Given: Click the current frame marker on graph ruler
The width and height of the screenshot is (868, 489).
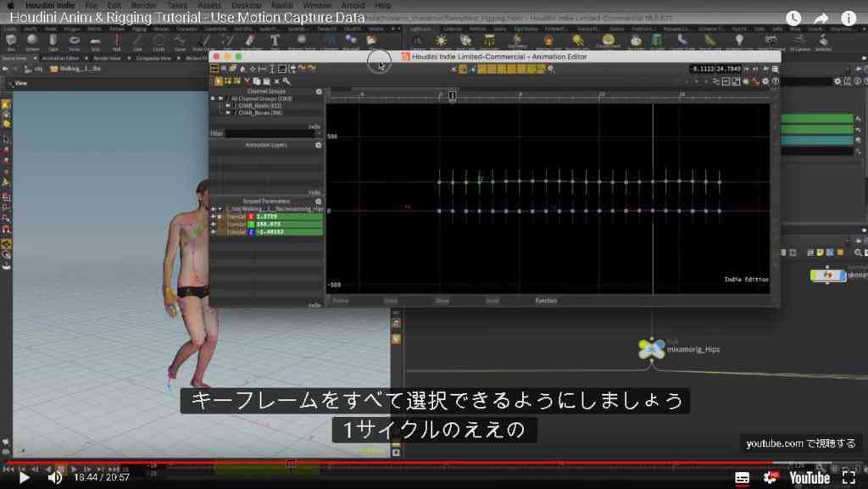Looking at the screenshot, I should coord(453,96).
